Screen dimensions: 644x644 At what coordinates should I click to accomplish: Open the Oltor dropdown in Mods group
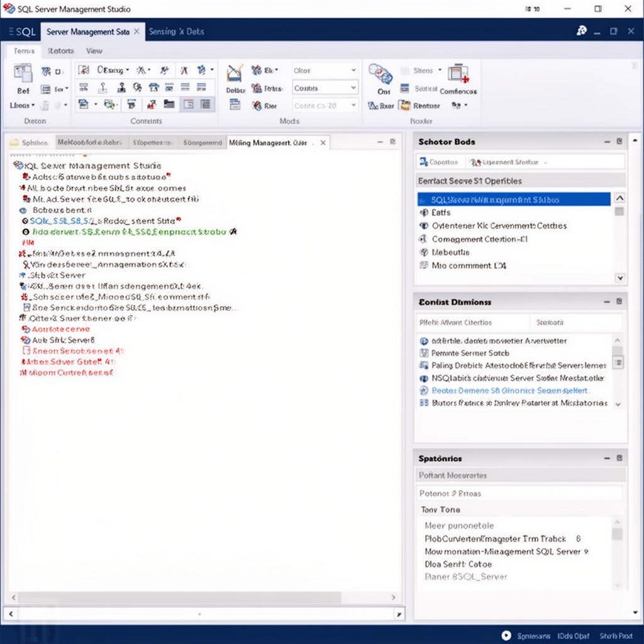tap(325, 70)
